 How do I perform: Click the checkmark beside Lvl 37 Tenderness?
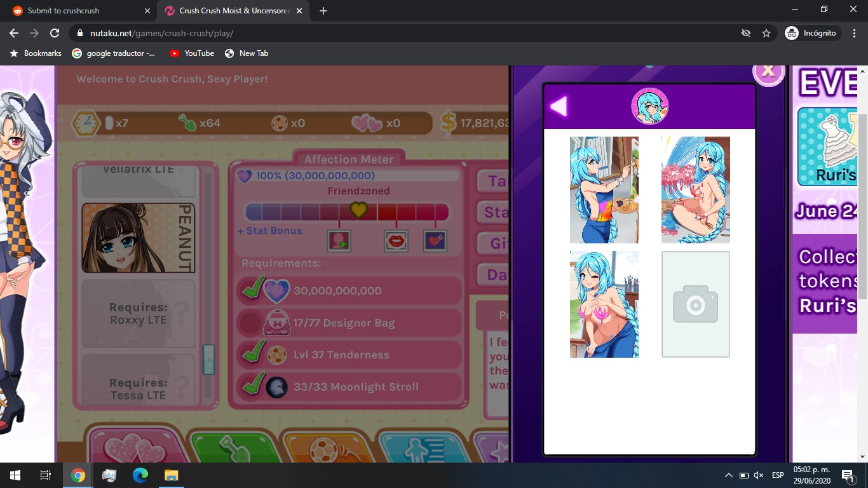tap(254, 353)
